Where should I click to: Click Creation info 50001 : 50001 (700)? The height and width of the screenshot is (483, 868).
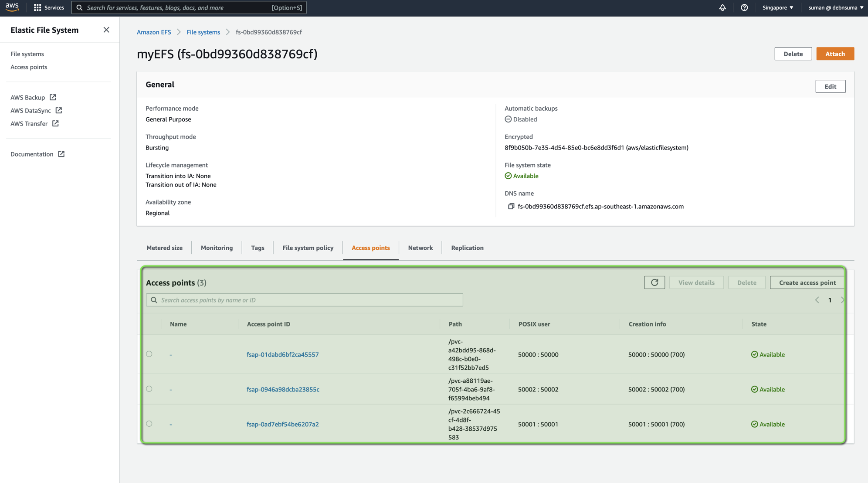[x=656, y=424]
